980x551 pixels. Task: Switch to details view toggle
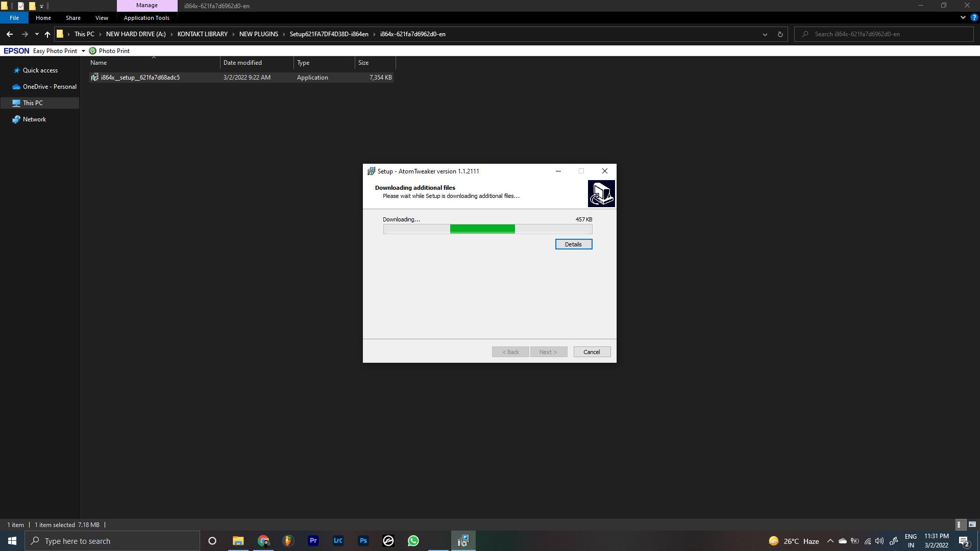coord(959,524)
